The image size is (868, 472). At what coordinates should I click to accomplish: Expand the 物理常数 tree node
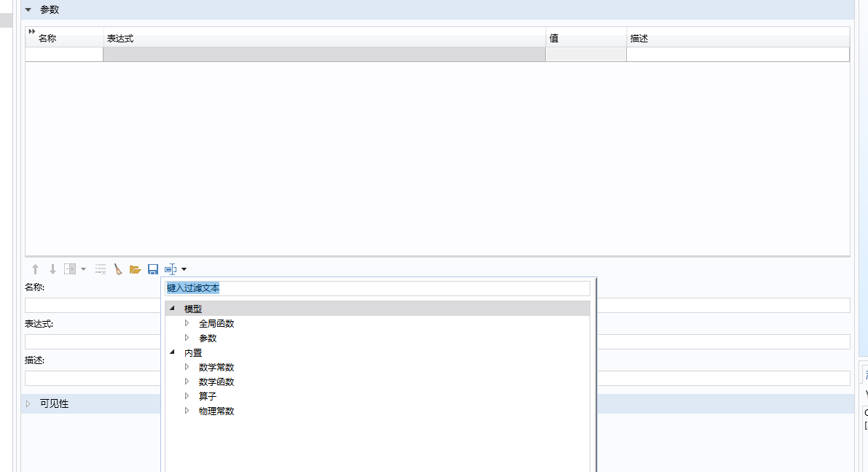pos(188,411)
